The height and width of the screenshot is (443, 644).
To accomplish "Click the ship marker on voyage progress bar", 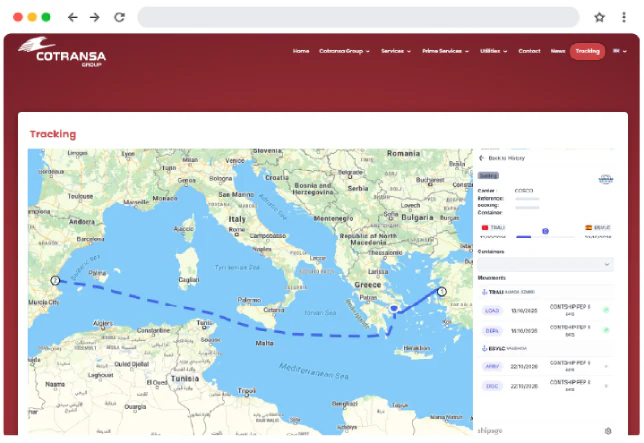I will (545, 231).
